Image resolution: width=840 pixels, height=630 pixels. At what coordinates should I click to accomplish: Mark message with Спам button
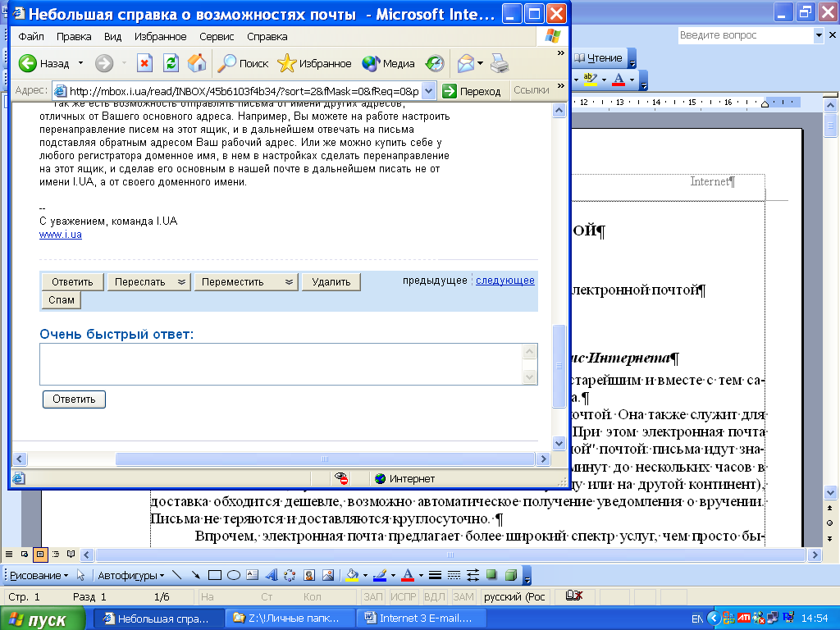[x=61, y=300]
